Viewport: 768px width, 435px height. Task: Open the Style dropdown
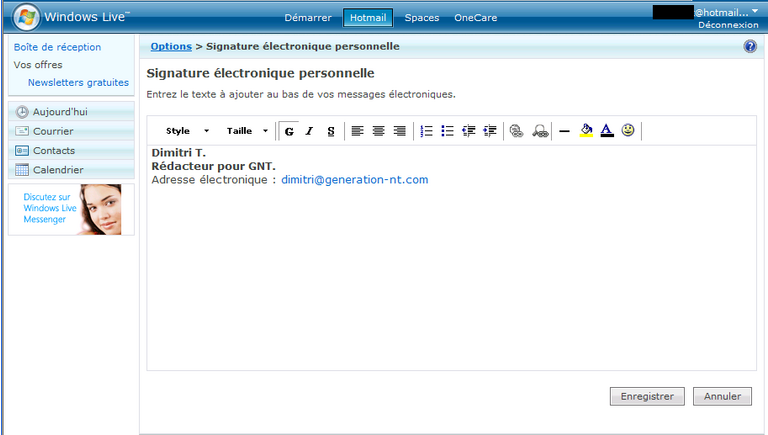click(x=187, y=131)
